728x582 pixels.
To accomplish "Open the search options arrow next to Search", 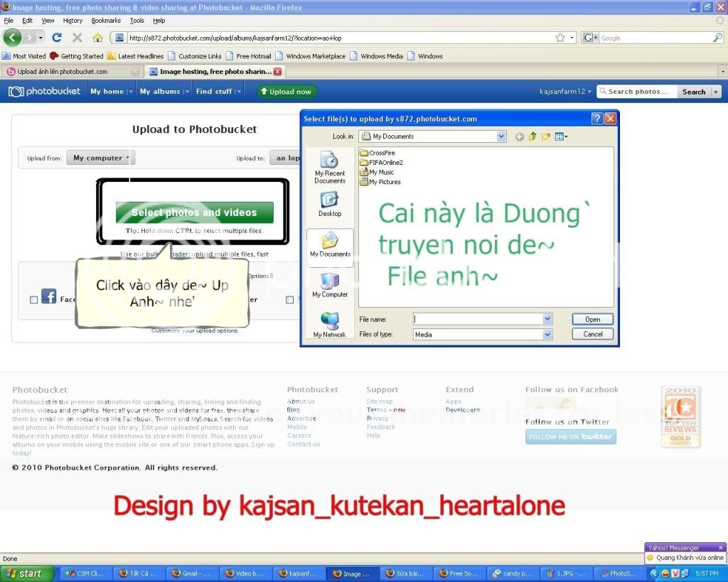I will click(x=716, y=92).
